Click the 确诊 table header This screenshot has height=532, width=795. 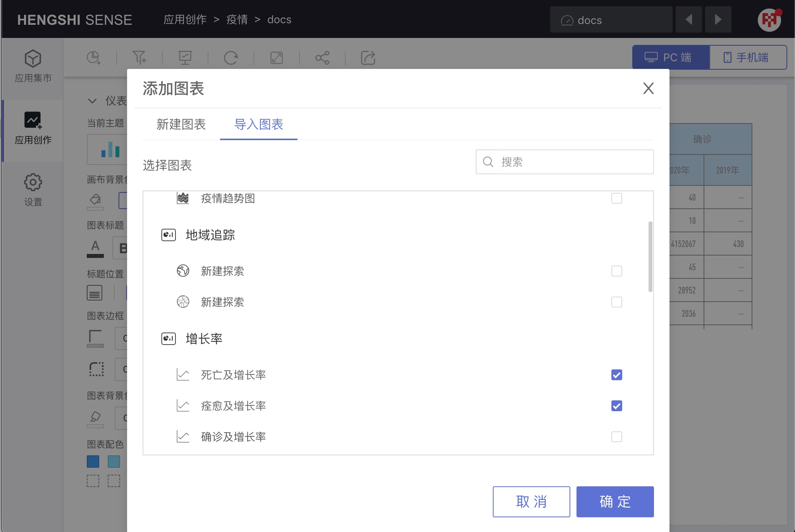tap(702, 139)
